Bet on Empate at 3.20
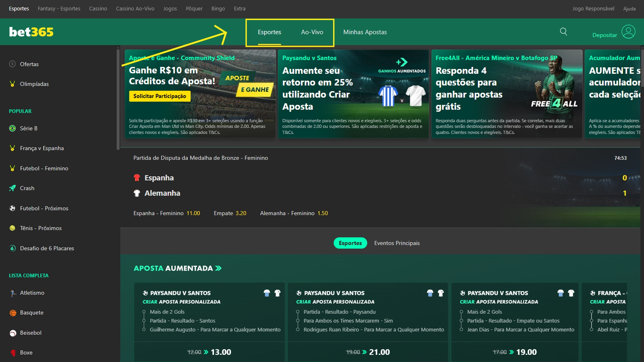This screenshot has height=362, width=644. point(230,213)
